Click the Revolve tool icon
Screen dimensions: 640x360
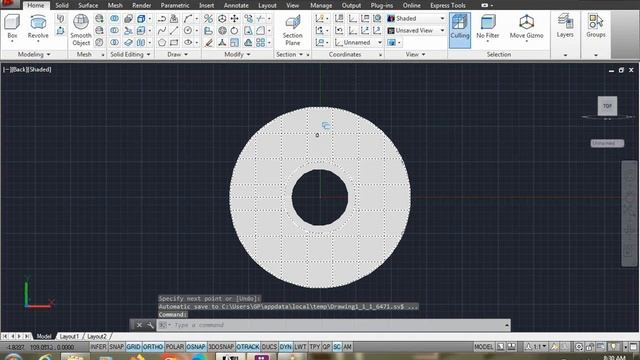(38, 22)
